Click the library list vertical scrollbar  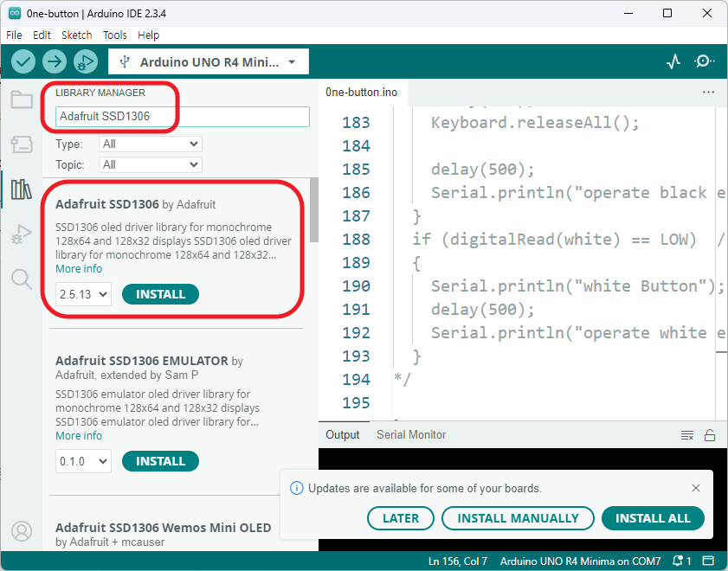coord(314,209)
